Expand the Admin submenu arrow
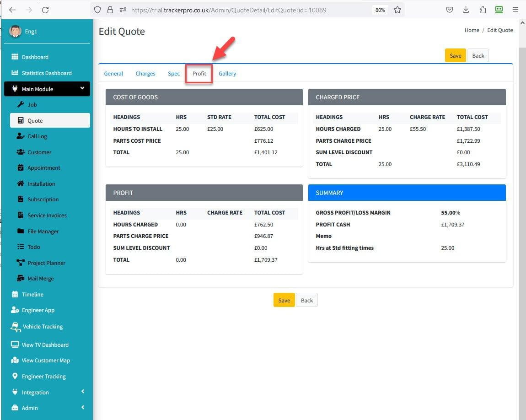This screenshot has width=526, height=420. pos(83,407)
